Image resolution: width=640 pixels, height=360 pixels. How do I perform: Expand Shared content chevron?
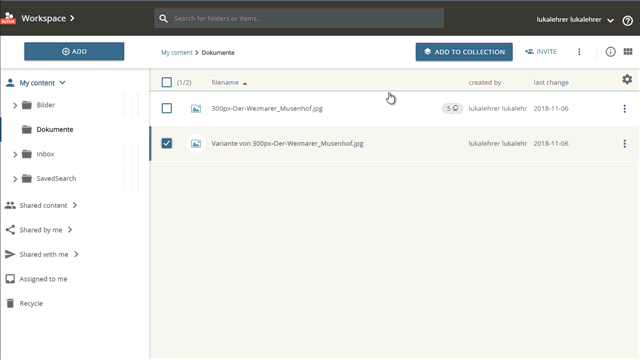click(75, 205)
